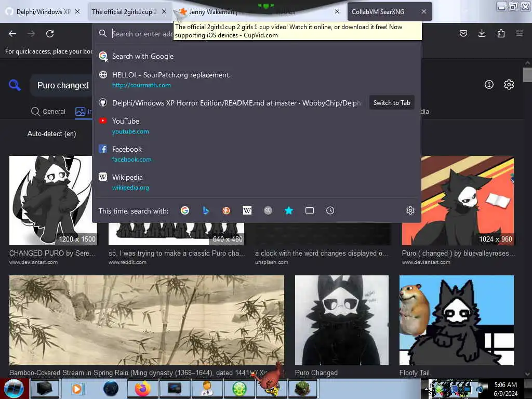Switch to the Delphi/Windows XP tab
This screenshot has height=399, width=532.
click(x=44, y=12)
